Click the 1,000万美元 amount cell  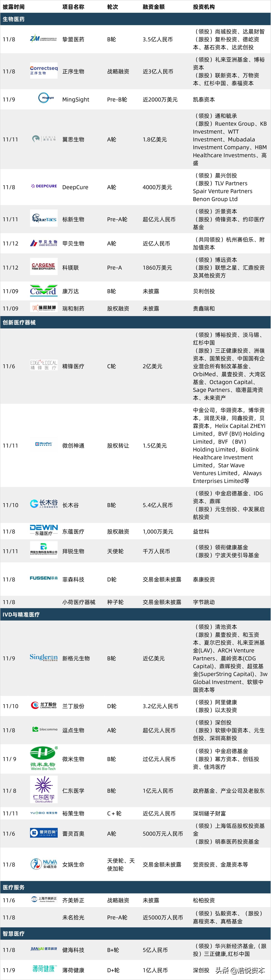[158, 532]
